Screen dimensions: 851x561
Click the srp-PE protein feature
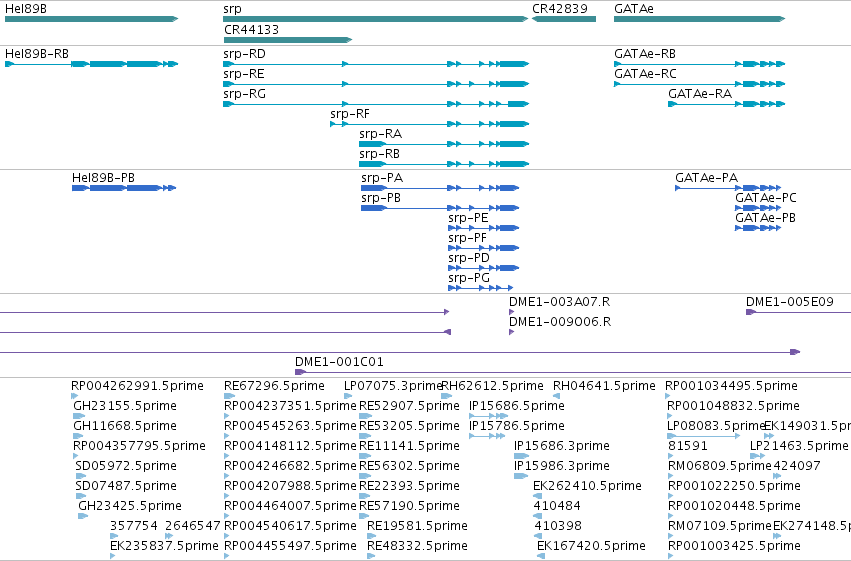tap(484, 228)
